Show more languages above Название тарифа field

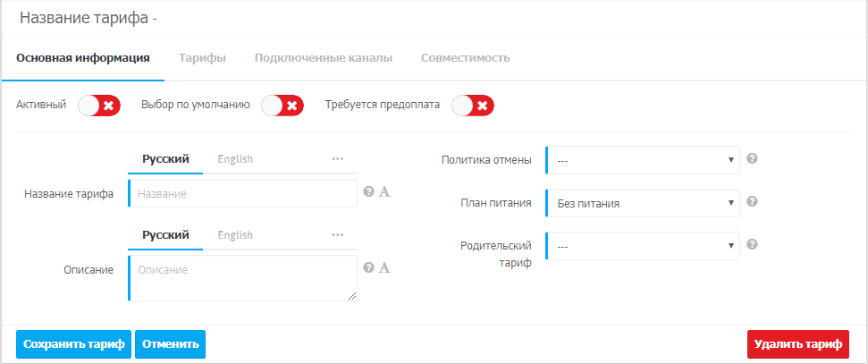click(338, 159)
